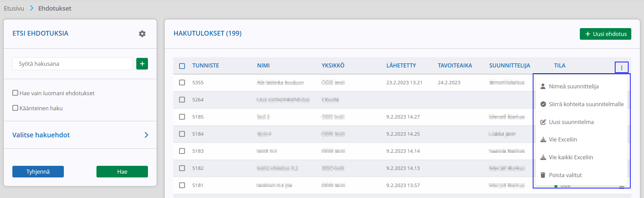The height and width of the screenshot is (198, 644).
Task: Select checkbox for row 5184
Action: pyautogui.click(x=182, y=134)
